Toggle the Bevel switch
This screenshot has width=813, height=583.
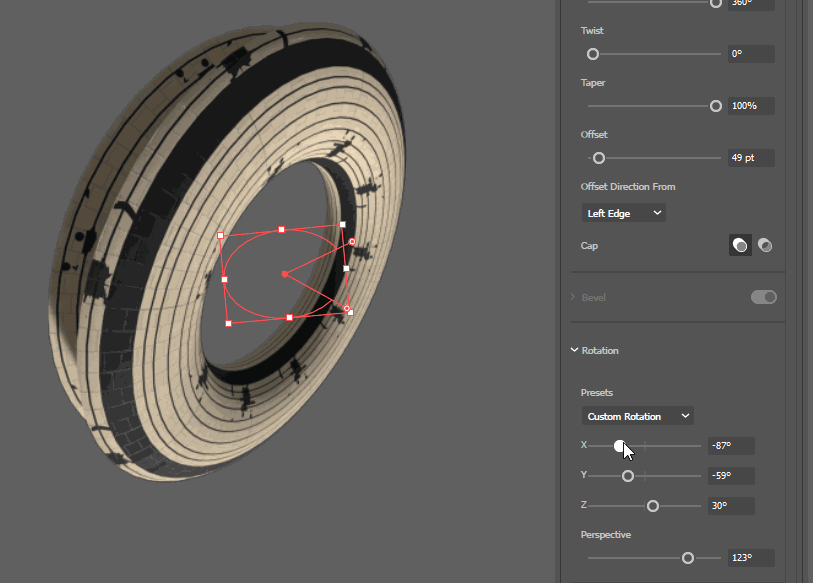(764, 297)
